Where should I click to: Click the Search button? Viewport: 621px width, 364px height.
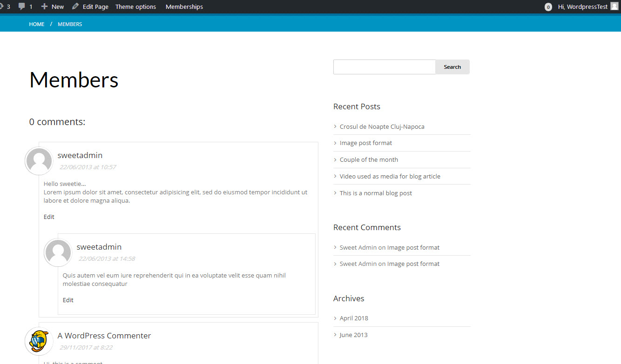[x=452, y=67]
